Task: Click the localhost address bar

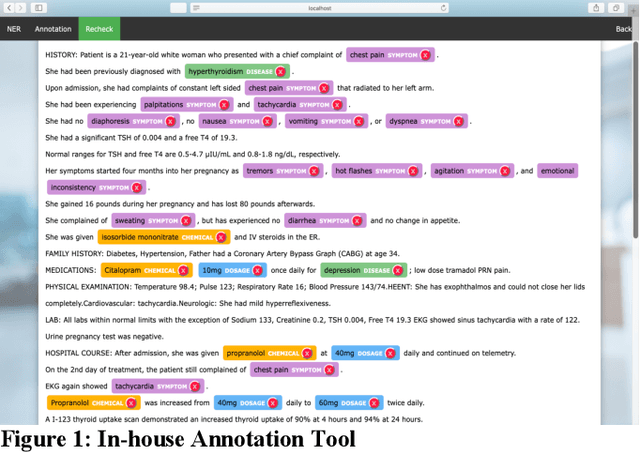Action: click(x=319, y=8)
